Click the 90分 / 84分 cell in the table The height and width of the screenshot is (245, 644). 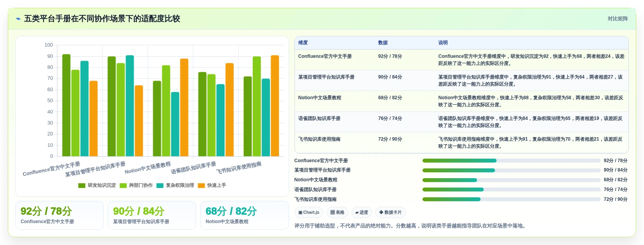click(390, 77)
